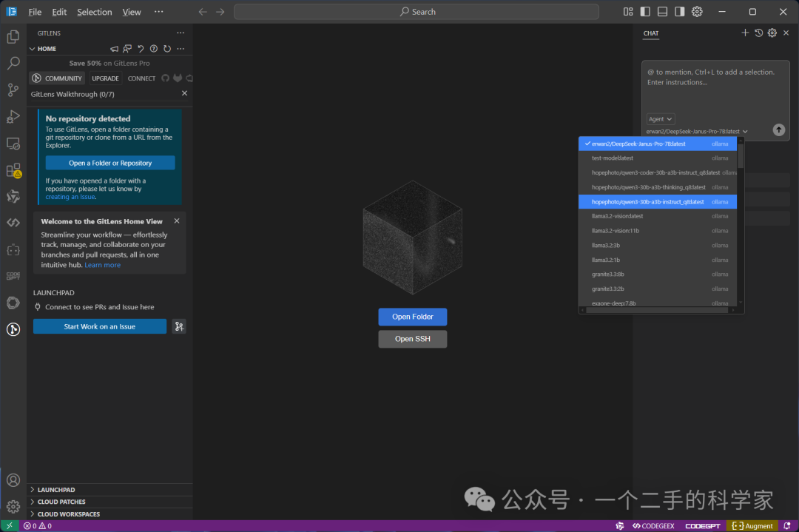799x532 pixels.
Task: Click the top Search command bar
Action: [417, 12]
